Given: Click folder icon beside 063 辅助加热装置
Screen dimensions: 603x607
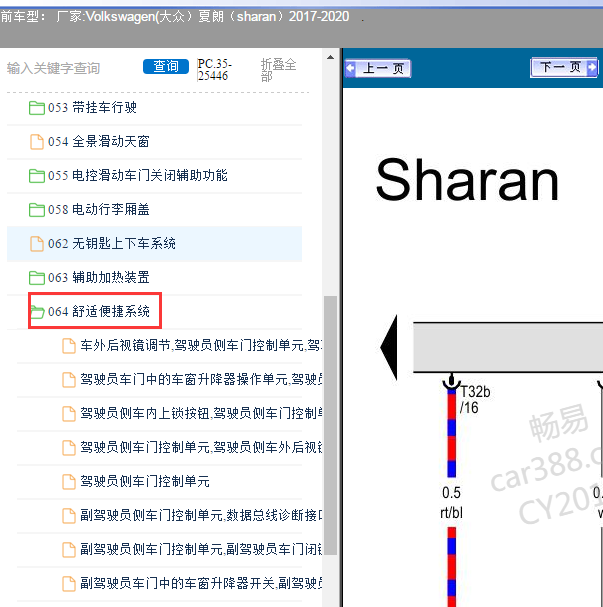Looking at the screenshot, I should tap(37, 278).
